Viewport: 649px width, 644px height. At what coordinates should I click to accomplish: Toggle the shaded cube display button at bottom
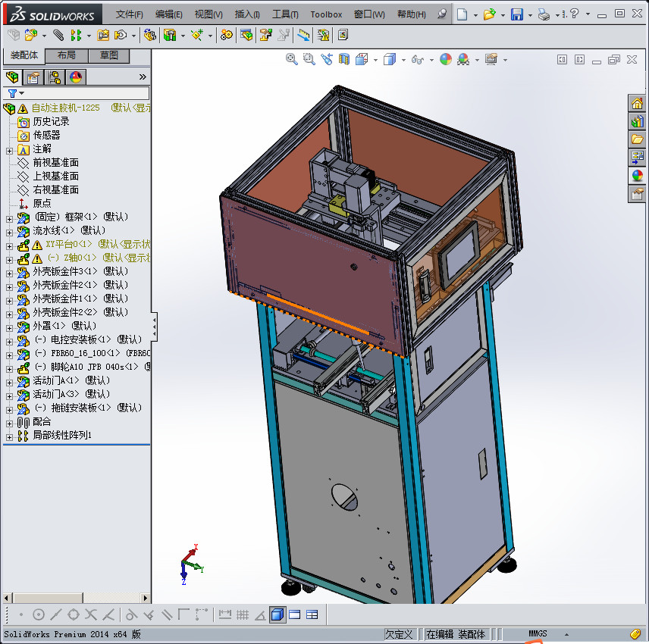pos(277,614)
